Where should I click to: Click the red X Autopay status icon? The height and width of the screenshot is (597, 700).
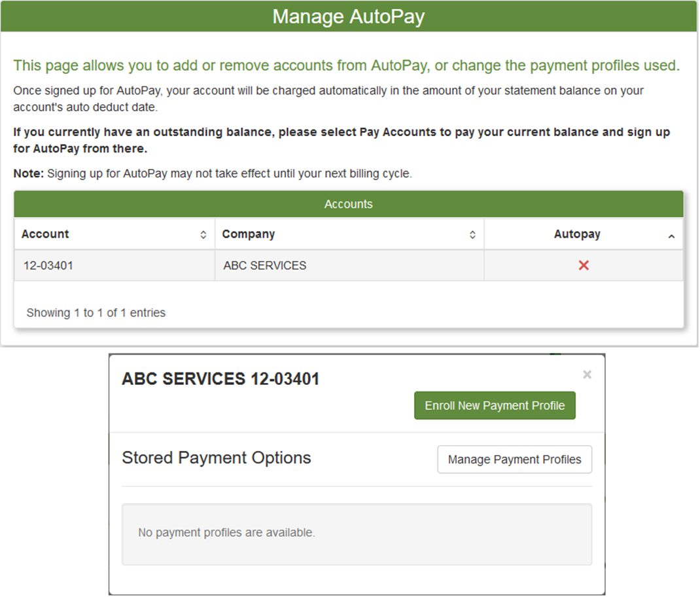(584, 265)
